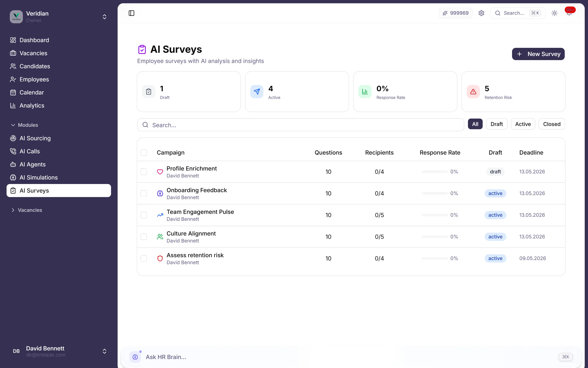Click the shield icon for Assess retention risk
The width and height of the screenshot is (588, 368).
pyautogui.click(x=160, y=258)
